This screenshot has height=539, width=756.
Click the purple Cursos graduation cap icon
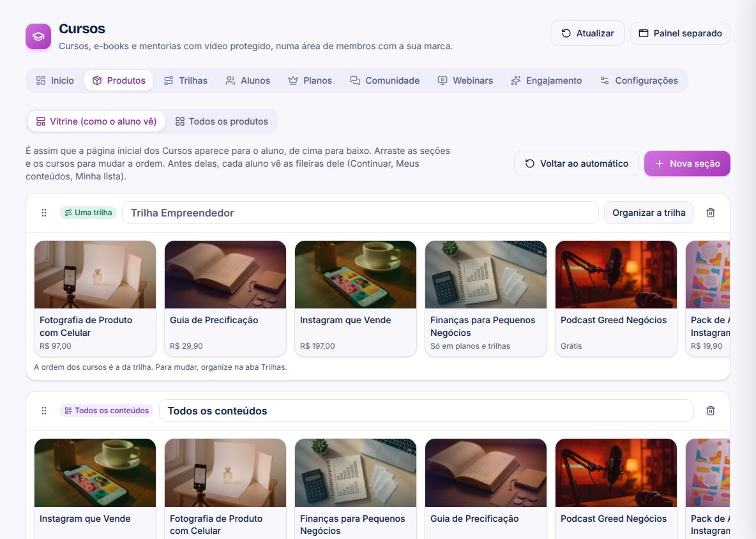(x=38, y=36)
